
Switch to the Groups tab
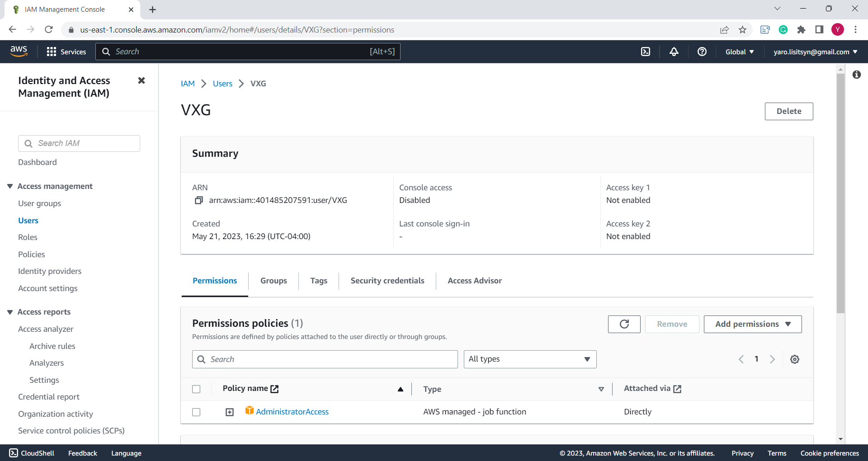(x=274, y=281)
